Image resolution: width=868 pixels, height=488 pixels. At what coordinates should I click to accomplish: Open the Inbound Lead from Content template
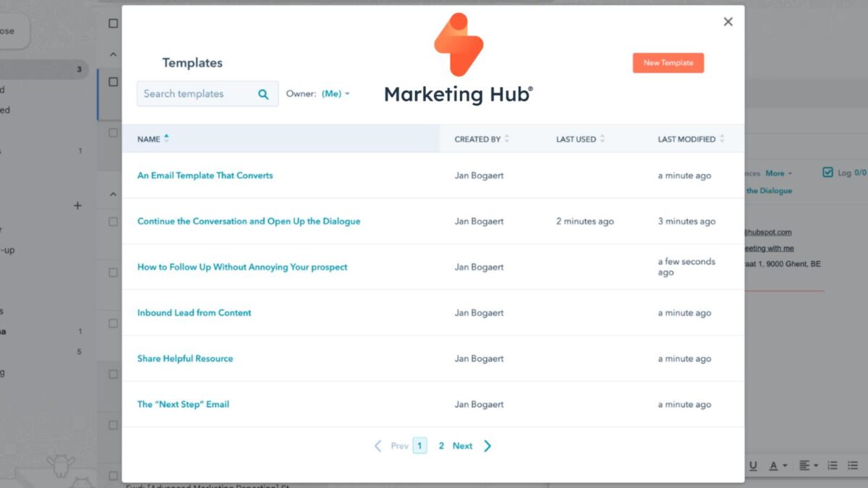click(195, 313)
